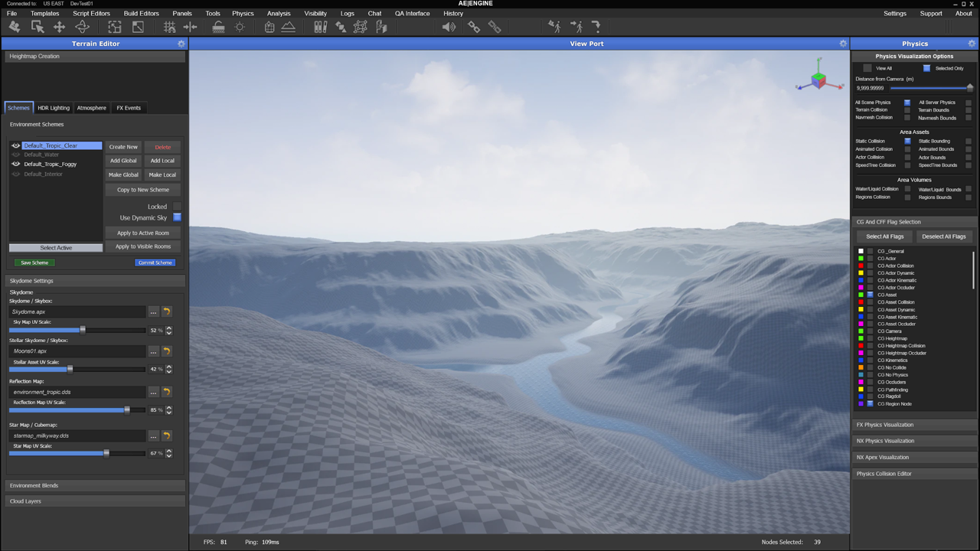Image resolution: width=980 pixels, height=551 pixels.
Task: Click the sun lighting icon in toolbar
Action: point(240,27)
